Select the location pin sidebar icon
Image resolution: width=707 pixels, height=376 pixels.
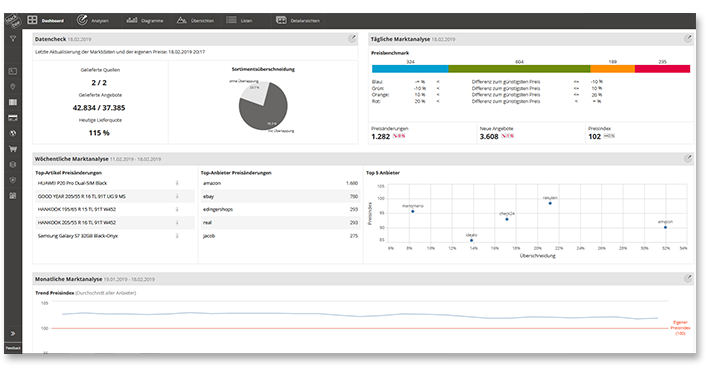tap(13, 87)
